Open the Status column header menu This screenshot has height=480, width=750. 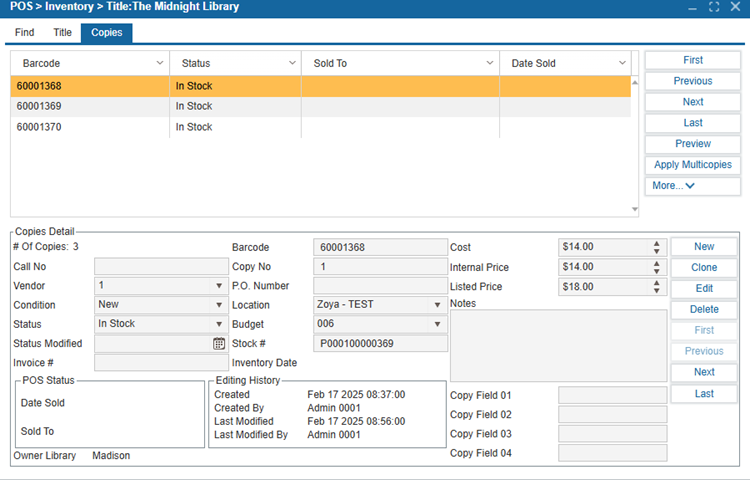pyautogui.click(x=292, y=63)
